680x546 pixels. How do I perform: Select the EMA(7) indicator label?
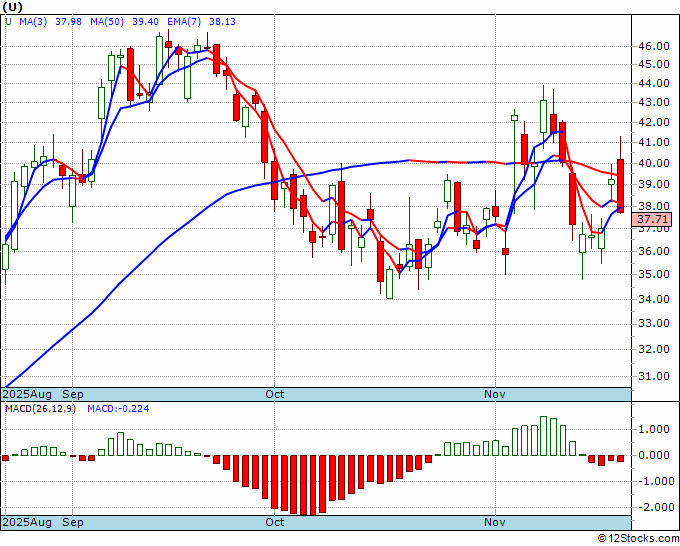[184, 22]
